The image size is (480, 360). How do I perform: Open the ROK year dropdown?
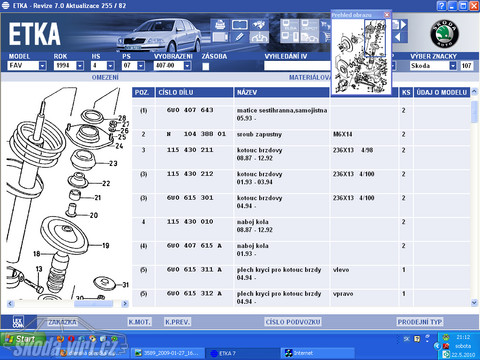click(x=80, y=66)
